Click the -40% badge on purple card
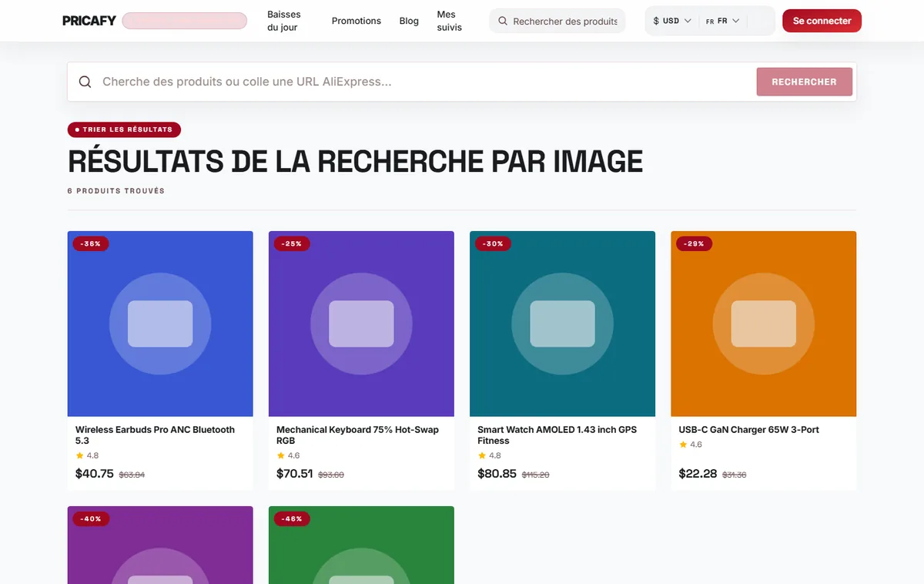The width and height of the screenshot is (924, 584). point(91,519)
